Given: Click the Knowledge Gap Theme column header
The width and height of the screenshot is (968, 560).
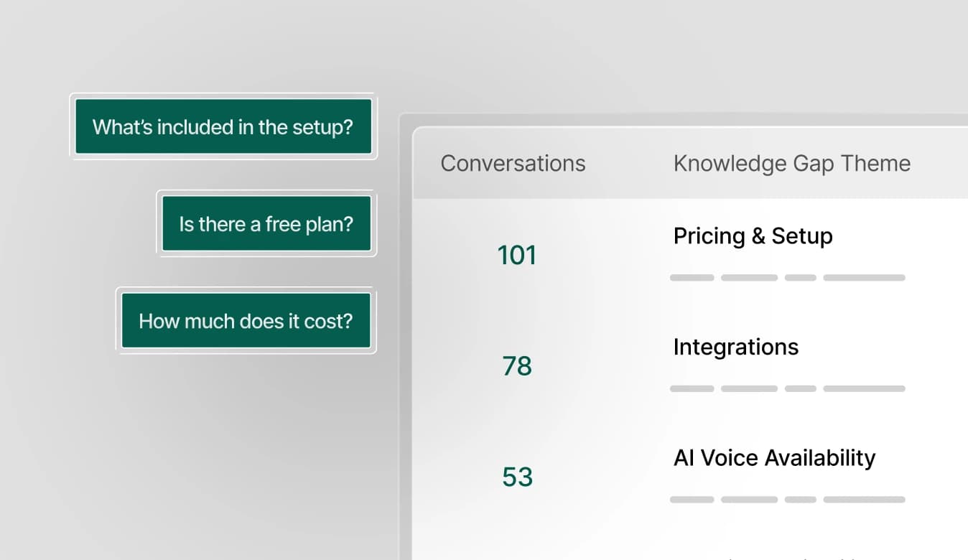Looking at the screenshot, I should pyautogui.click(x=791, y=164).
